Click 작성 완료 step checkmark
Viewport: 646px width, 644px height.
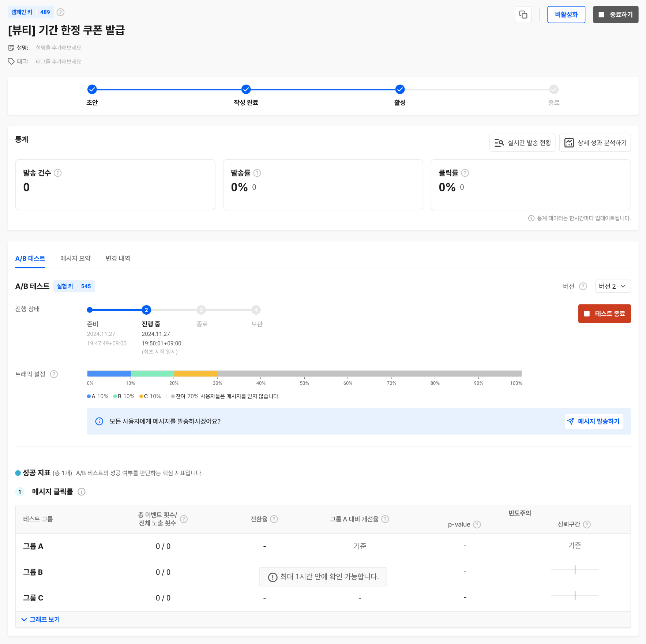tap(246, 90)
